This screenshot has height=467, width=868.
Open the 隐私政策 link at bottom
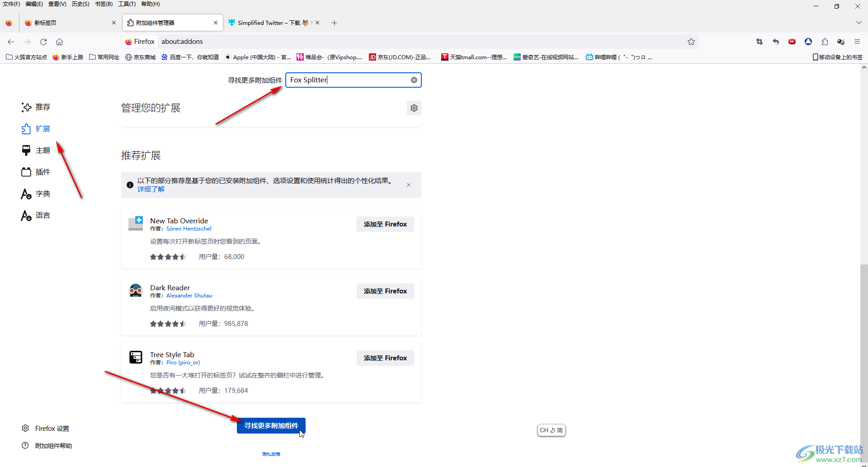[x=271, y=454]
